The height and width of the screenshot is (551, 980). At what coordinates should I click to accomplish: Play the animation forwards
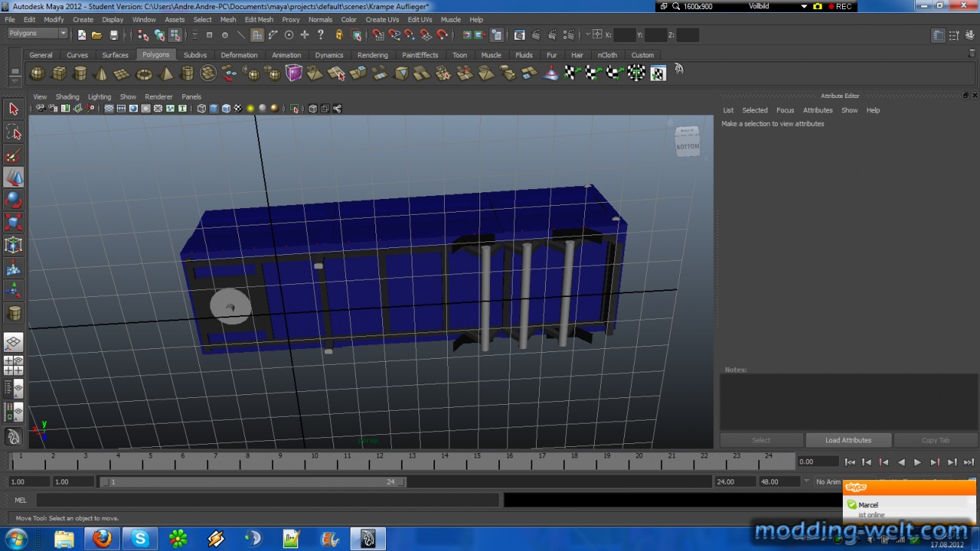click(917, 462)
